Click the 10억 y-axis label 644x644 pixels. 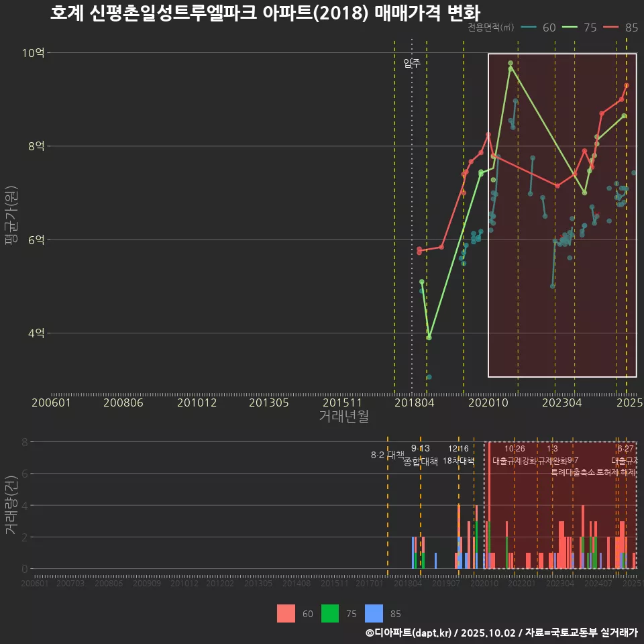(x=36, y=52)
